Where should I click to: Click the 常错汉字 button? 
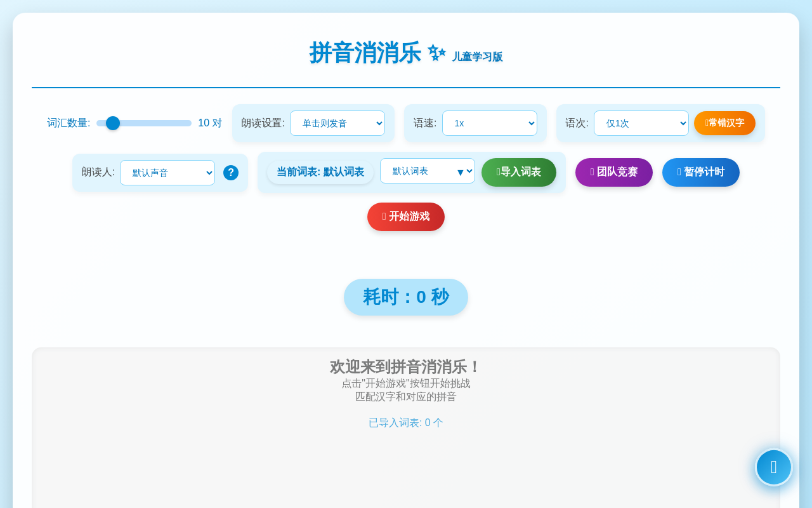pos(724,123)
